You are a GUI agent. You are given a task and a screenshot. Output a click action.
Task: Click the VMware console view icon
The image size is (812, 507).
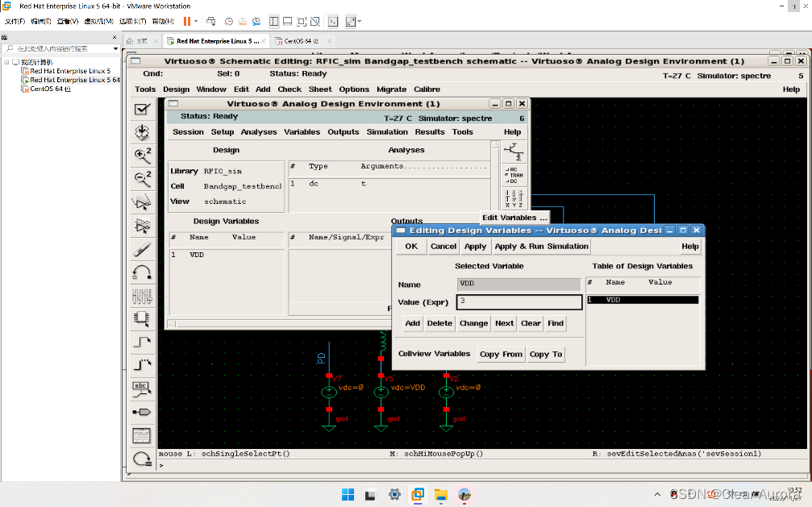click(333, 21)
